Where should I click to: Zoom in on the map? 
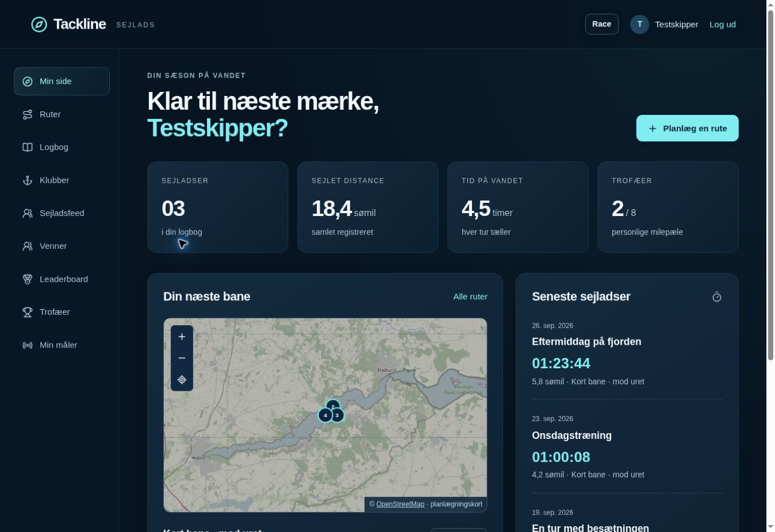pyautogui.click(x=182, y=337)
